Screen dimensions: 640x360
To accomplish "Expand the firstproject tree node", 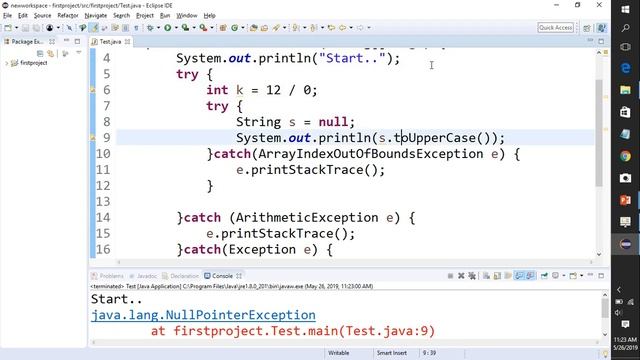I will coord(6,63).
